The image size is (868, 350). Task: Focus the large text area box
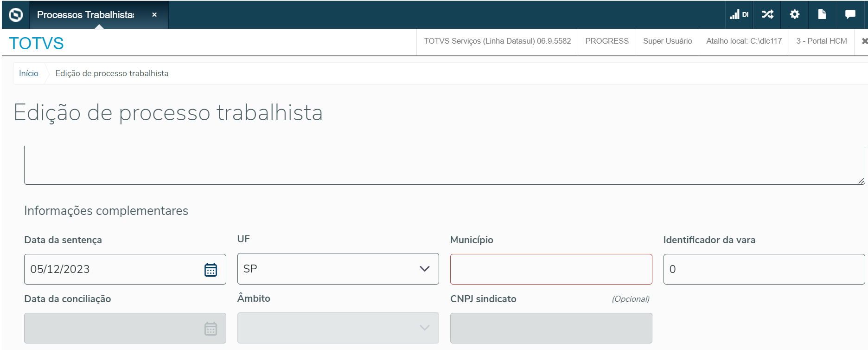[444, 165]
